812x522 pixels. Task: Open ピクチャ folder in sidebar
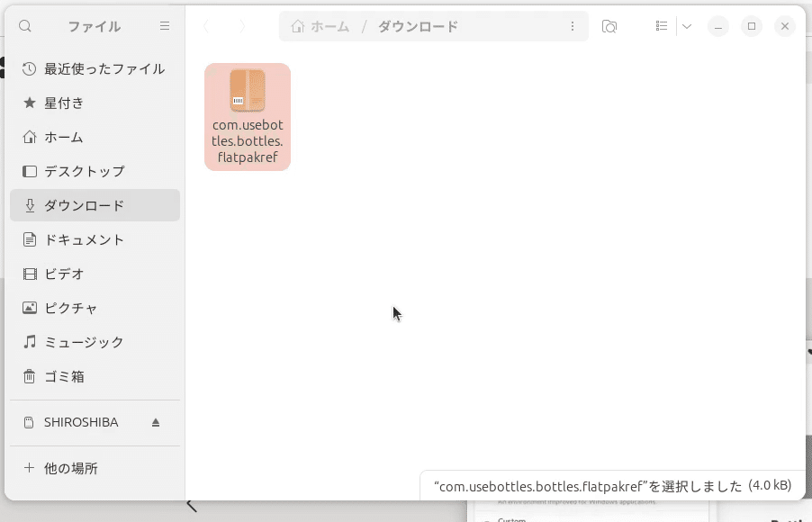(95, 308)
